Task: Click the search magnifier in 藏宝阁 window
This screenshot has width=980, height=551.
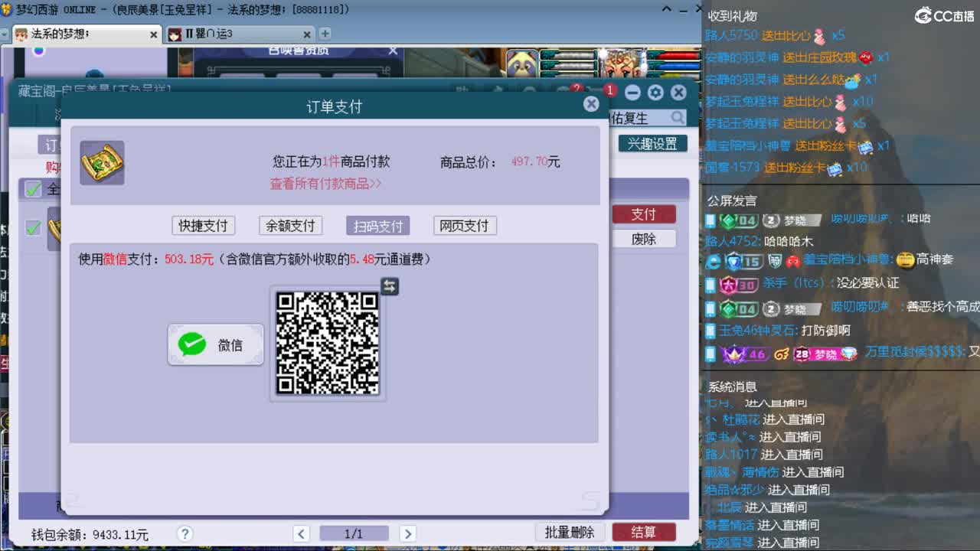Action: [x=678, y=117]
